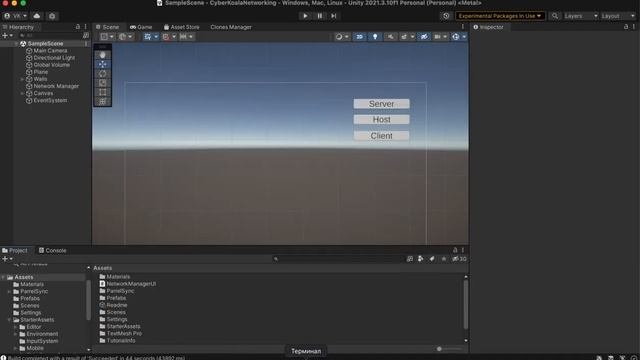Start Play mode with the Play button
The height and width of the screenshot is (360, 640).
coord(305,16)
